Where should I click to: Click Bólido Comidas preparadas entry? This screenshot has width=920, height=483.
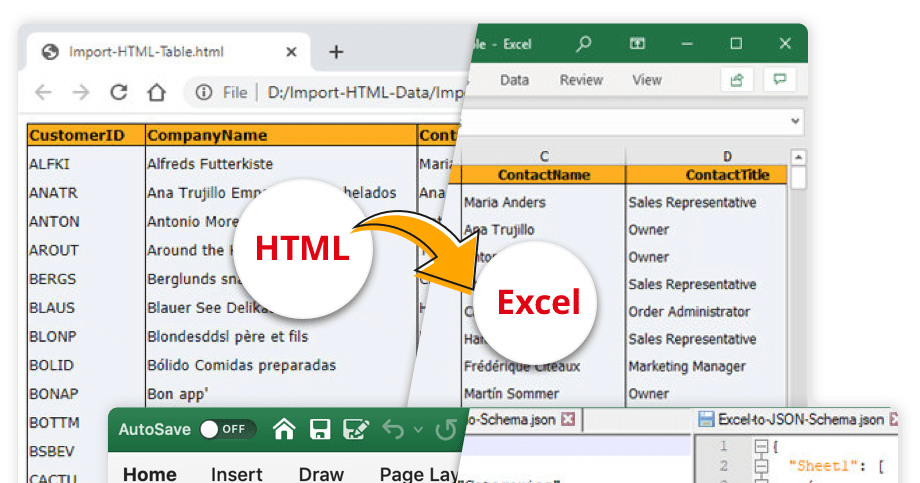(x=241, y=366)
